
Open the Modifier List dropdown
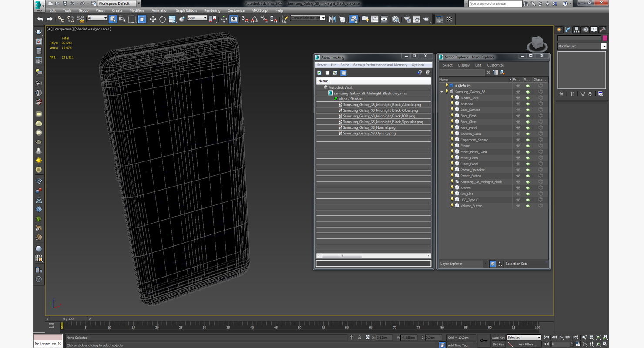(x=582, y=46)
